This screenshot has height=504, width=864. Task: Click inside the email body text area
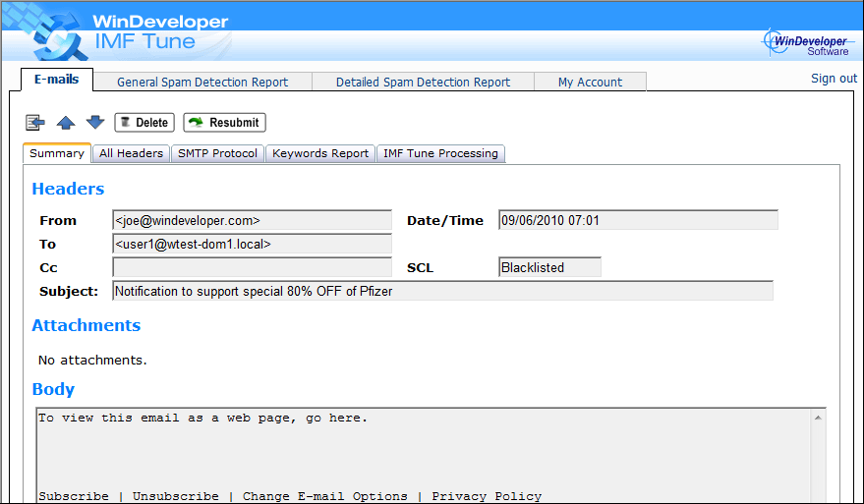(x=424, y=456)
